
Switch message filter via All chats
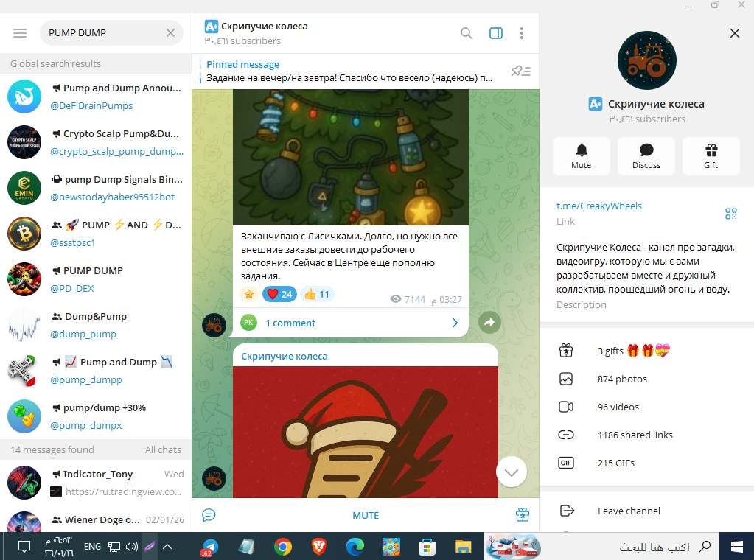(163, 450)
